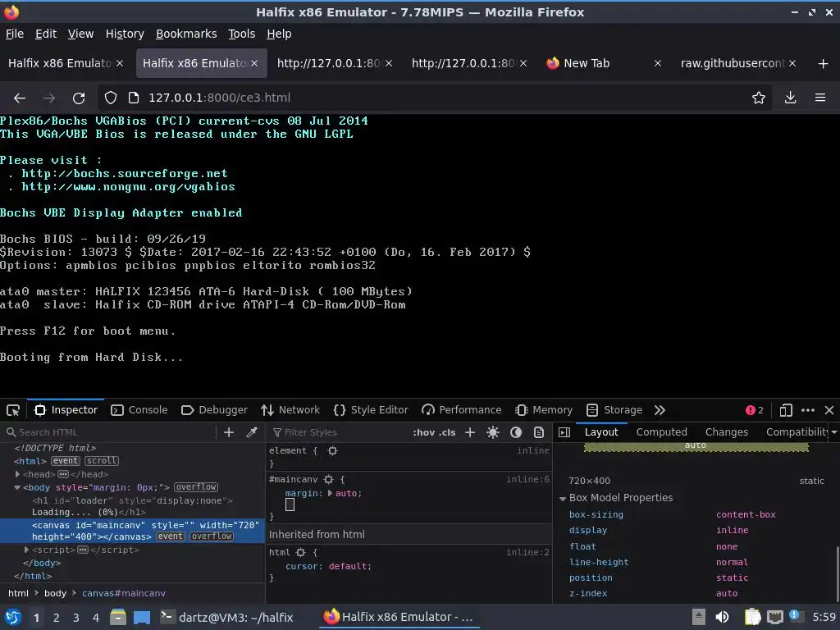Image resolution: width=840 pixels, height=630 pixels.
Task: Click the error count badge showing 2
Action: pyautogui.click(x=755, y=410)
